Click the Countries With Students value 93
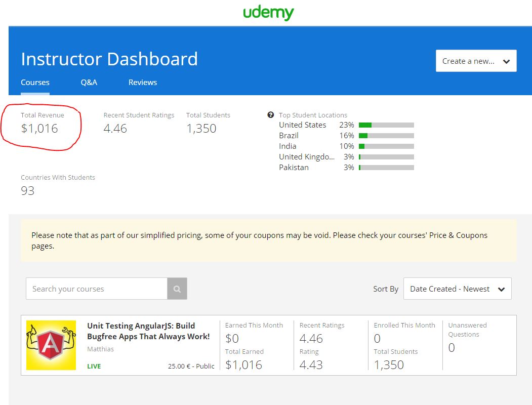 (27, 191)
